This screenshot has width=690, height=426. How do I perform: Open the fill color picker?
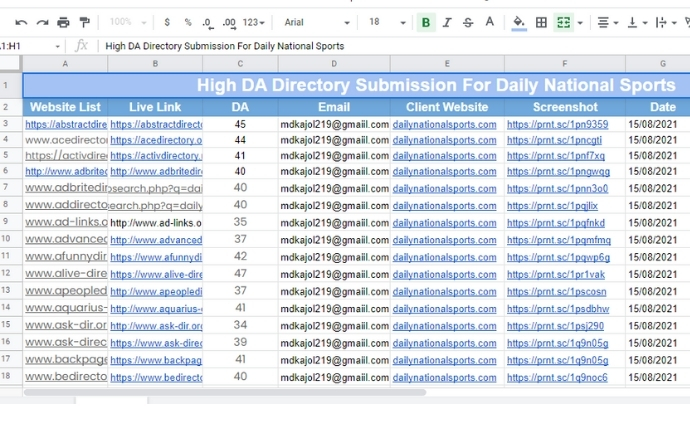tap(518, 22)
